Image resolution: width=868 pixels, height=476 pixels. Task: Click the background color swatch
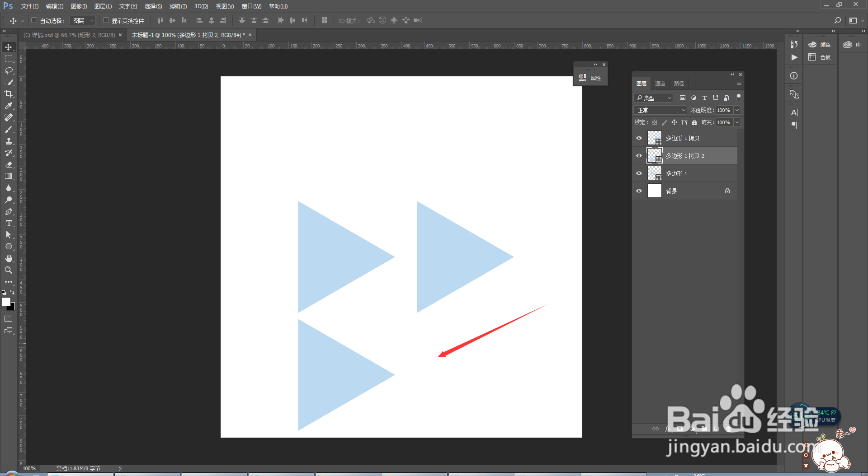13,308
